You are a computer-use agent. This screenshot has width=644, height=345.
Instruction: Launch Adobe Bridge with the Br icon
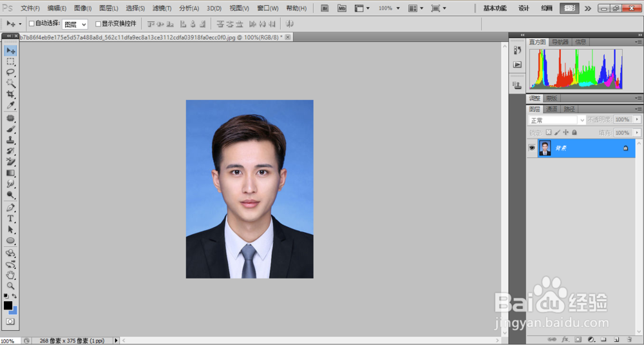click(x=325, y=8)
